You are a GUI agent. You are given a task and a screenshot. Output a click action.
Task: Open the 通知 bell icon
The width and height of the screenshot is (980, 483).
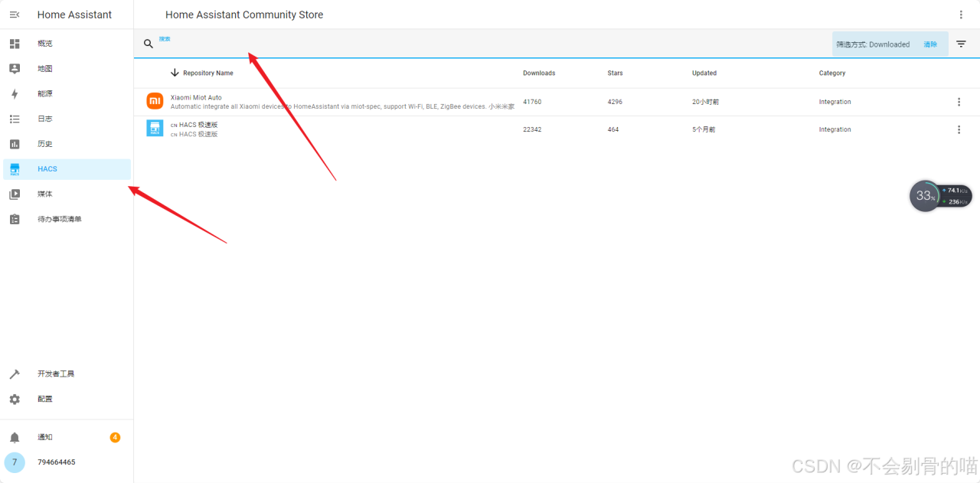[x=15, y=437]
